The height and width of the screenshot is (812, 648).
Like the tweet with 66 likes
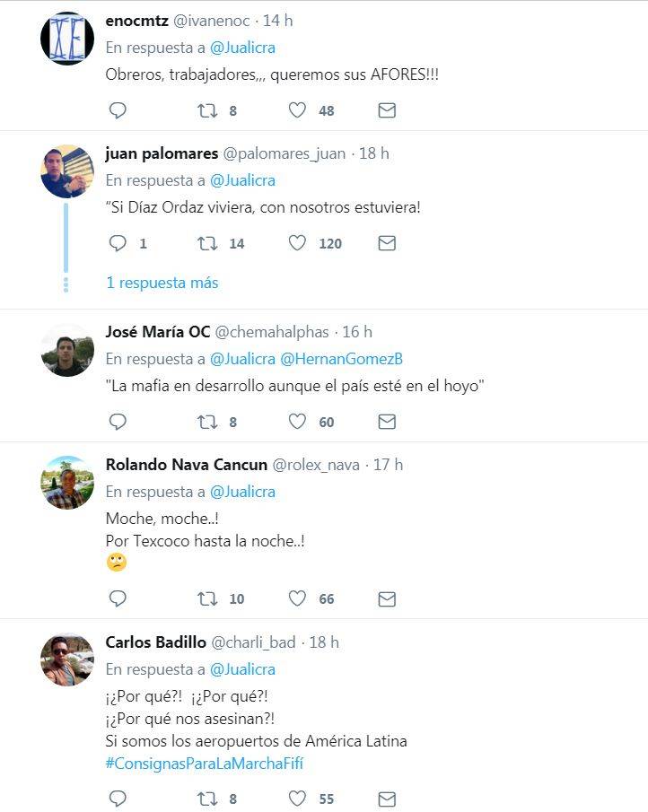[x=296, y=598]
